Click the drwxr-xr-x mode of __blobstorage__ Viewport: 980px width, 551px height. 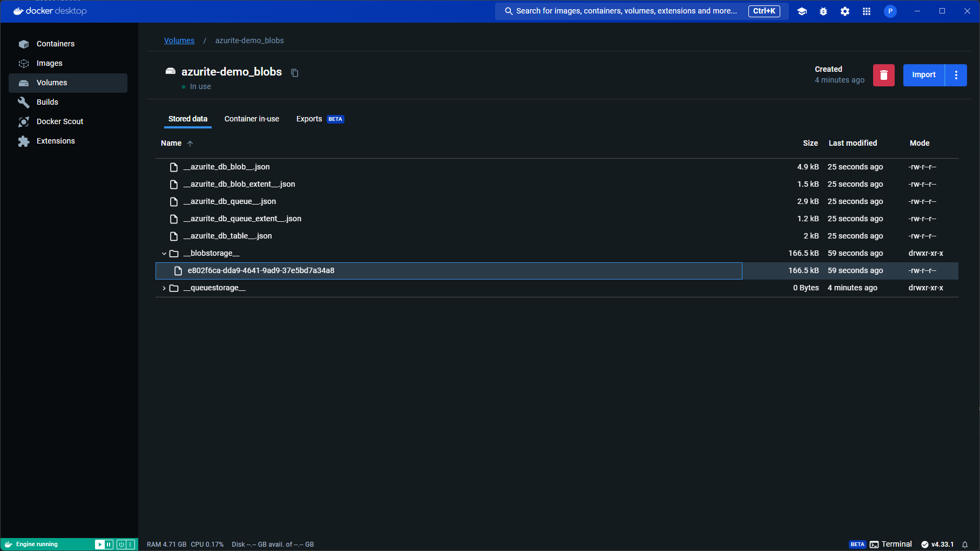(x=925, y=253)
